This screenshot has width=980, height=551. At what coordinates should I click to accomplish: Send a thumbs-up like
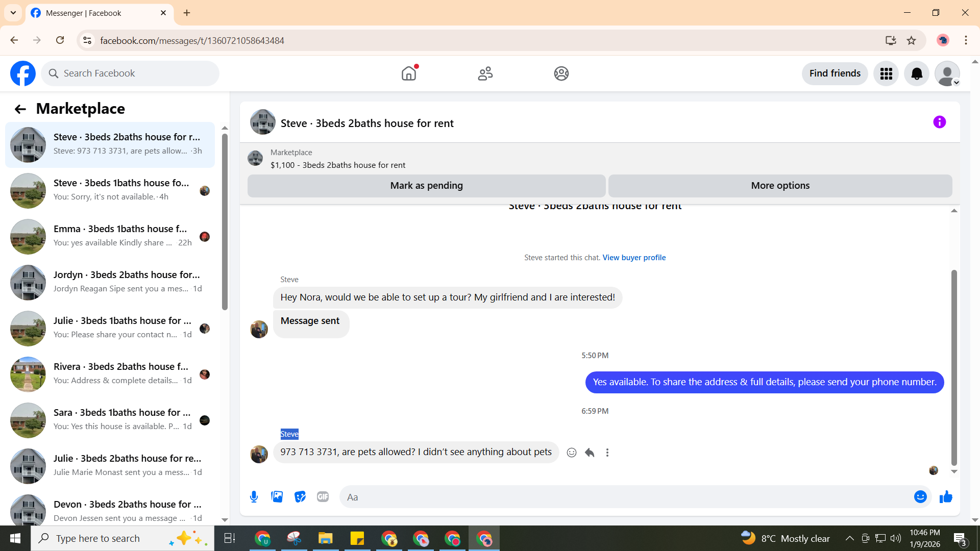(x=946, y=497)
